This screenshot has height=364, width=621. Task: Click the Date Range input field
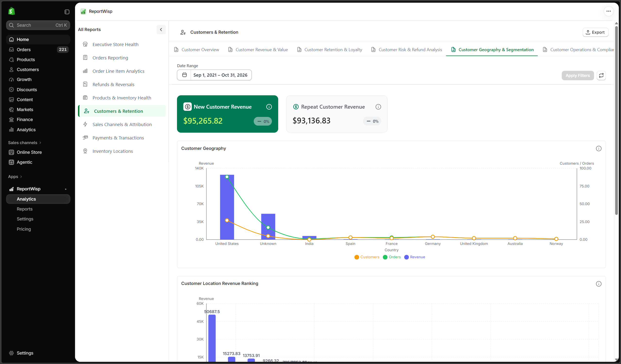(214, 75)
